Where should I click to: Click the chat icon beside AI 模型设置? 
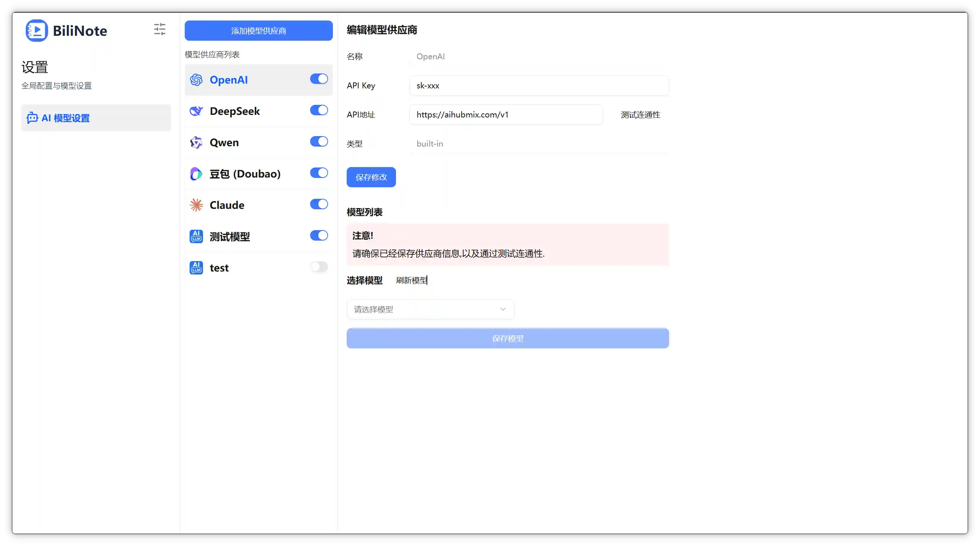click(x=32, y=118)
